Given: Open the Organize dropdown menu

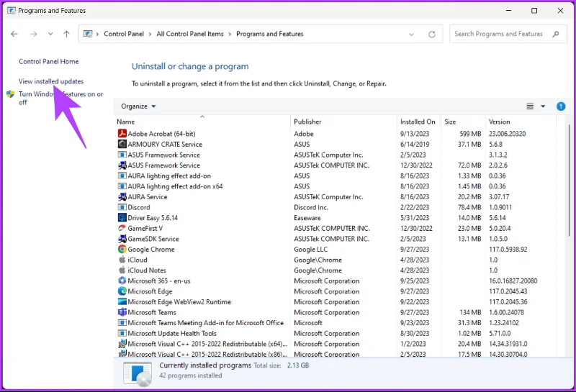Looking at the screenshot, I should point(138,106).
